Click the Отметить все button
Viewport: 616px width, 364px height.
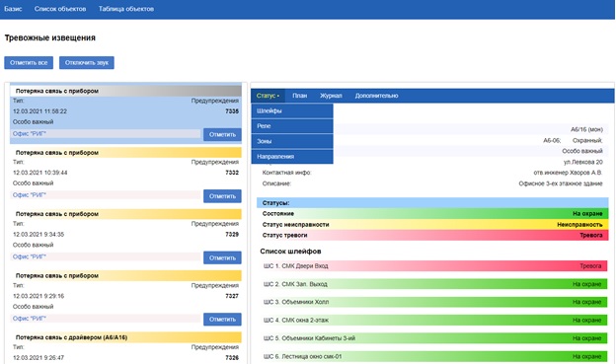click(x=29, y=63)
